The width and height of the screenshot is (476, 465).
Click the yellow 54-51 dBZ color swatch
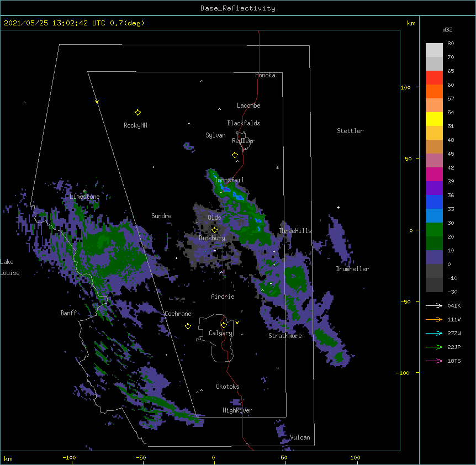pyautogui.click(x=434, y=119)
